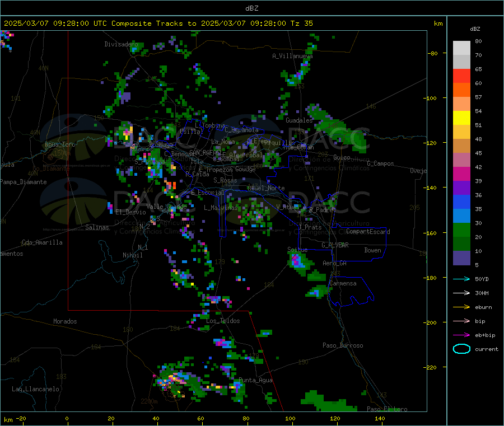Click the 'A_Villanueva' map label
504x426 pixels.
coord(292,56)
